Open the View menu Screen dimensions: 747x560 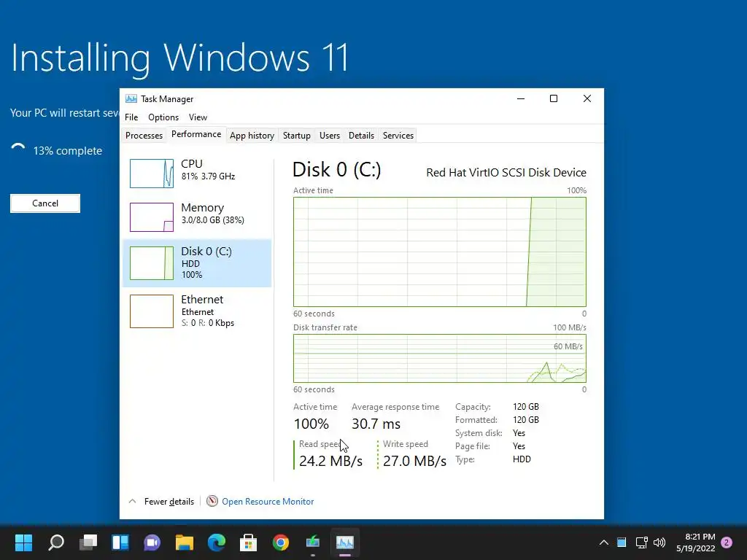[198, 117]
